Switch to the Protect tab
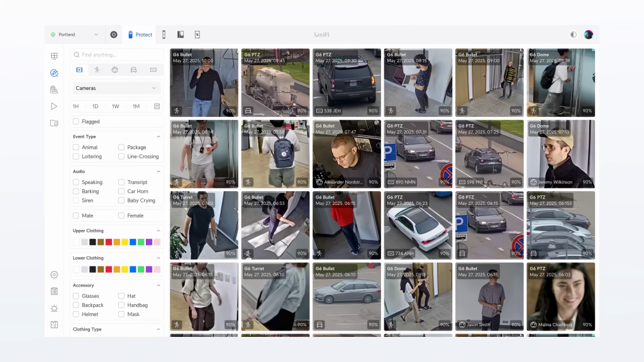Screen dimensions: 644x362 coord(140,35)
